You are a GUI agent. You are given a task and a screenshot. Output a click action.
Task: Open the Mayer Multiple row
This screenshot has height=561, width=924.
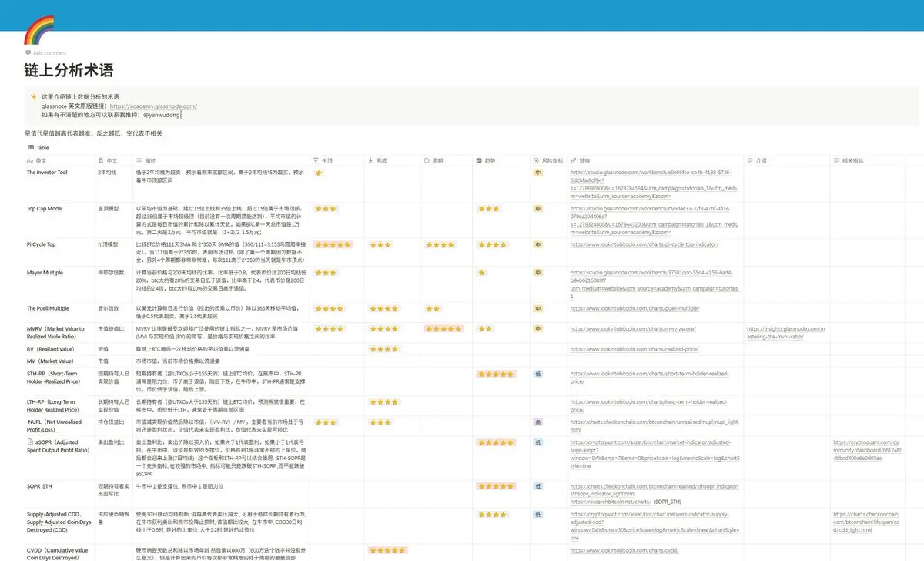45,273
